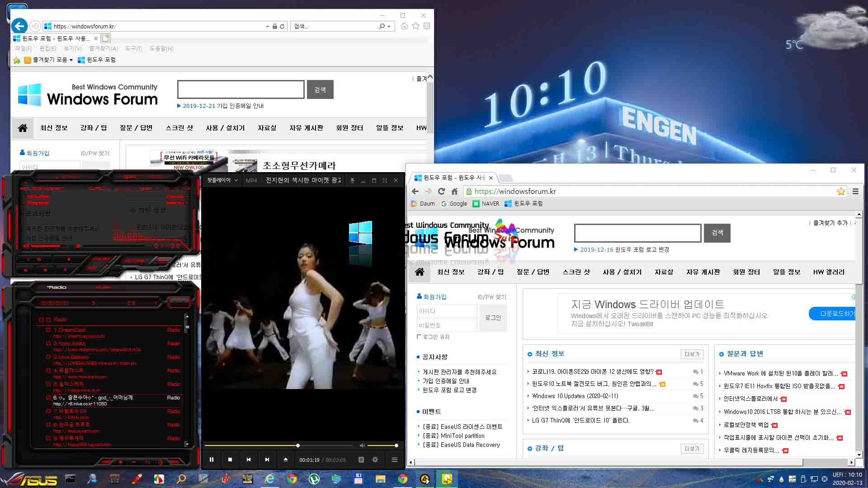Open PotPlayer settings gear icon
Image resolution: width=868 pixels, height=488 pixels.
(x=375, y=460)
